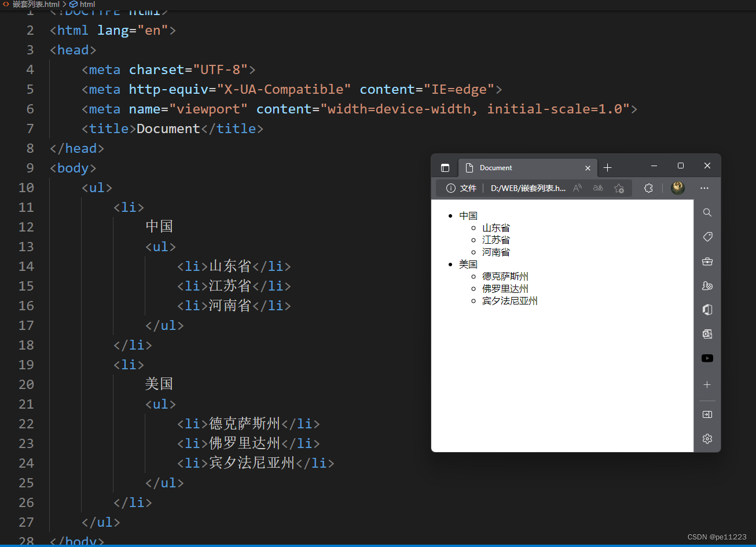
Task: Click 江苏省 in the rendered page
Action: click(496, 240)
